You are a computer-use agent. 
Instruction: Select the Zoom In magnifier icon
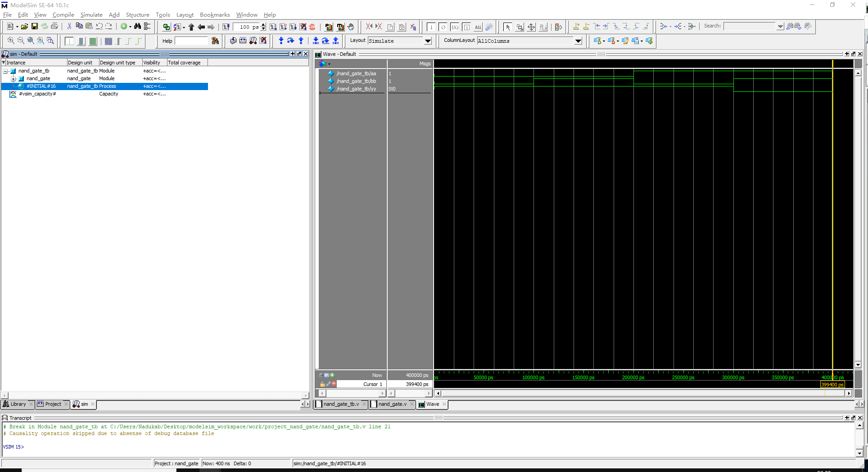pyautogui.click(x=11, y=41)
